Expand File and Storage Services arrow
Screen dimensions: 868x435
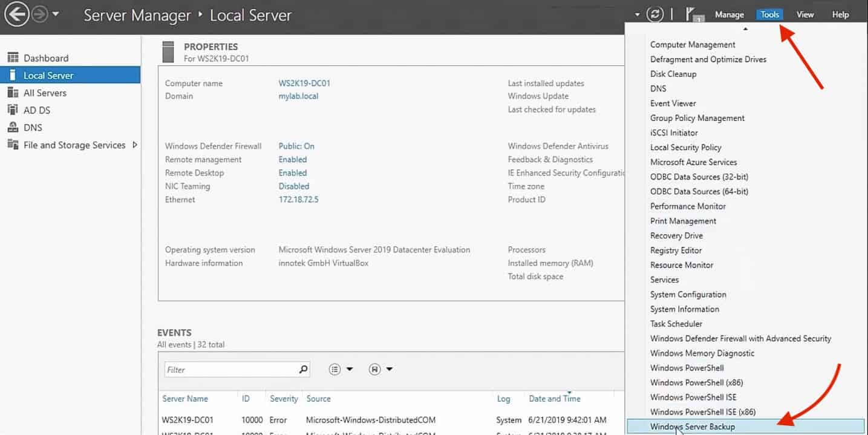click(135, 145)
